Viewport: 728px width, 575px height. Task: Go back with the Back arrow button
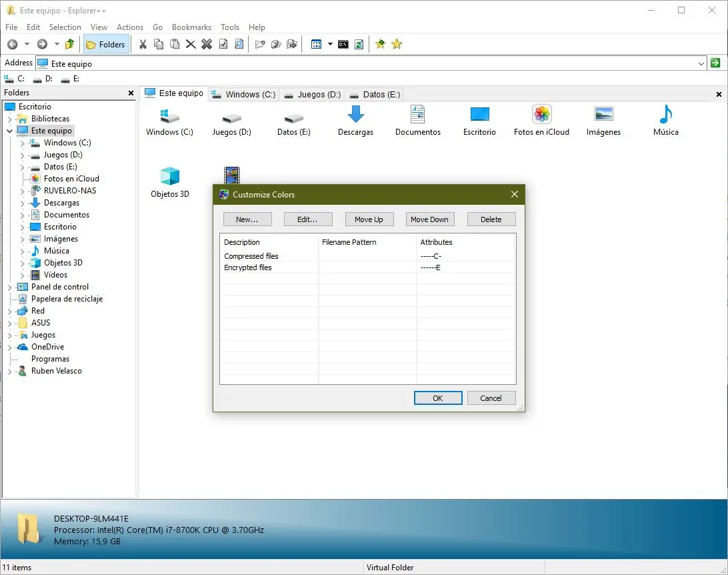point(13,44)
